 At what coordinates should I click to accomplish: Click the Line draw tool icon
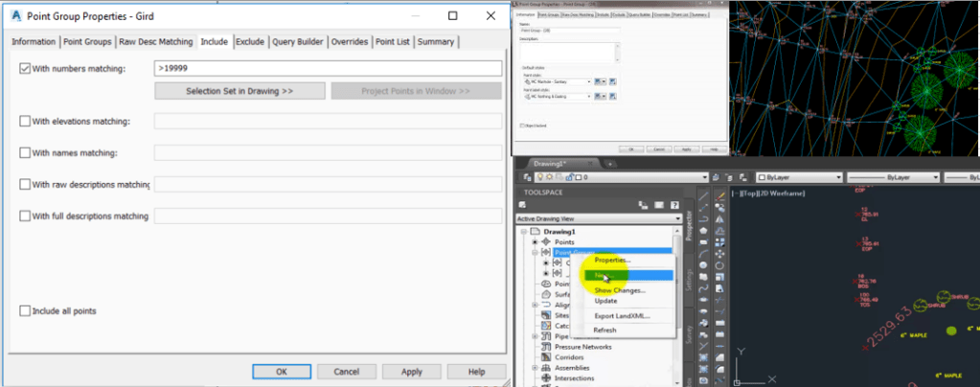706,197
